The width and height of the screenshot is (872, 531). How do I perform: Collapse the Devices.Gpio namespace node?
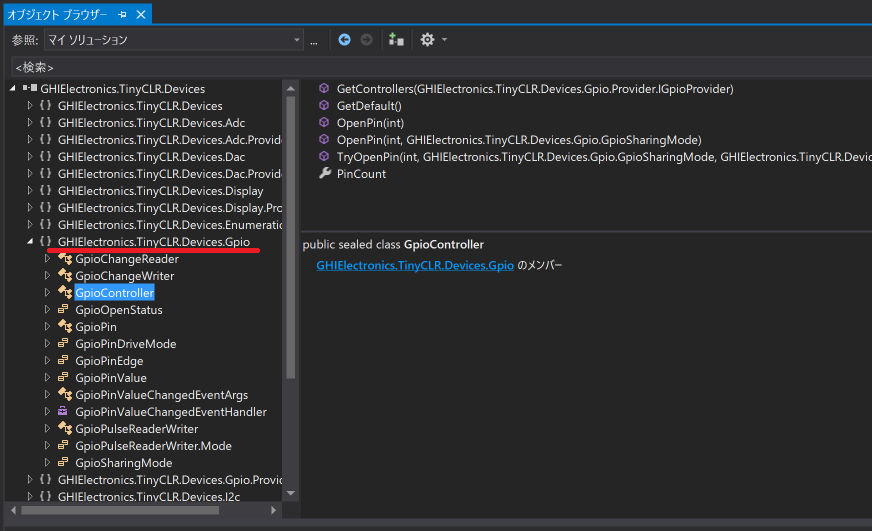30,241
